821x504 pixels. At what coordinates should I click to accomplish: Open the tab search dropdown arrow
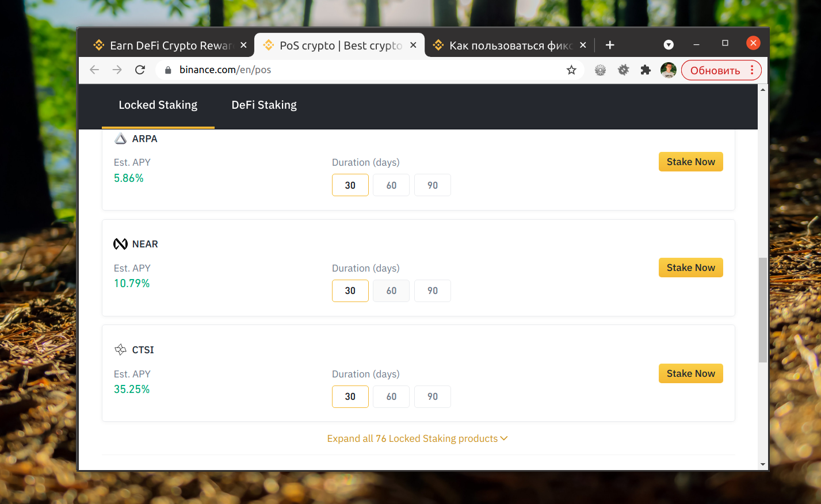(x=669, y=45)
